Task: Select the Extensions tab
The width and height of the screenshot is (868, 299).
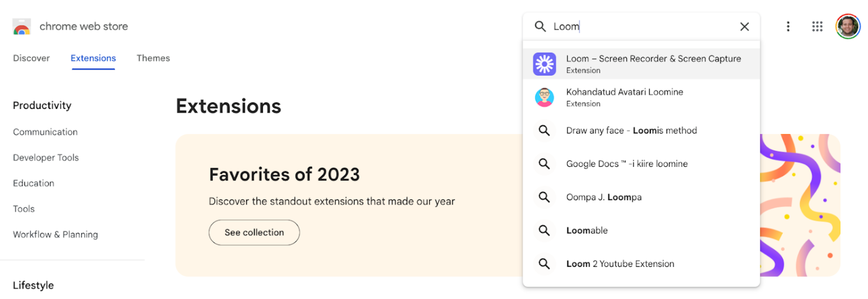Action: [93, 58]
